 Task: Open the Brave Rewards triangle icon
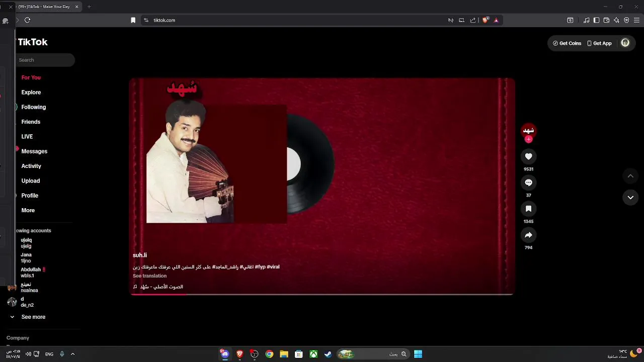pos(496,20)
